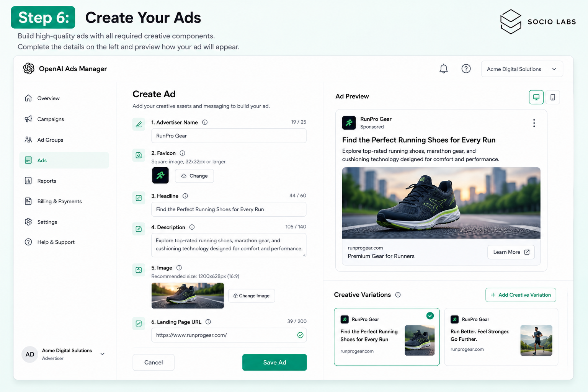Click the '44 / 60' headline counter
The image size is (588, 392).
(298, 196)
